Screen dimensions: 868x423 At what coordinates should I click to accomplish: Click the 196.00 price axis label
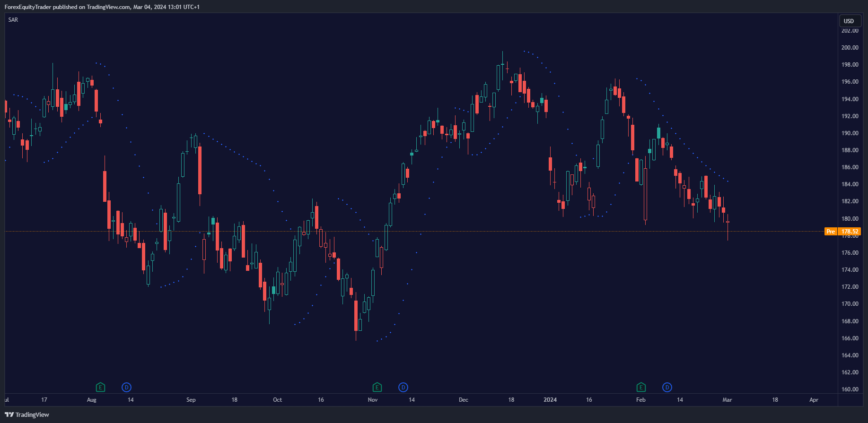pyautogui.click(x=850, y=82)
